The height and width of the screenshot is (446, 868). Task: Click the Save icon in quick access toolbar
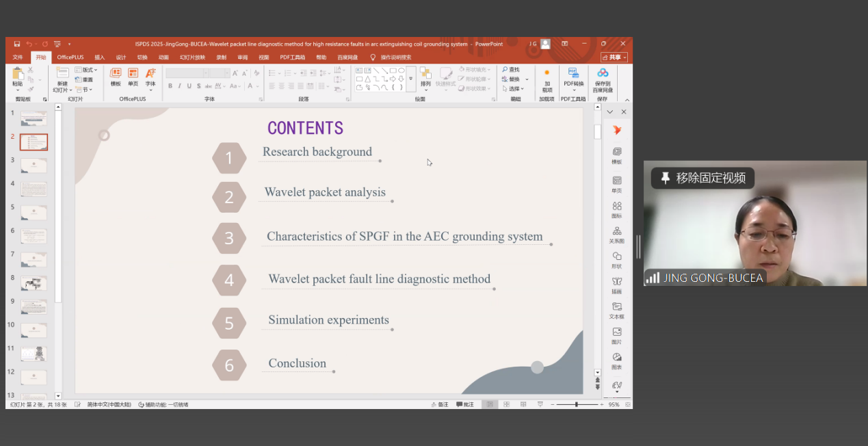(17, 44)
